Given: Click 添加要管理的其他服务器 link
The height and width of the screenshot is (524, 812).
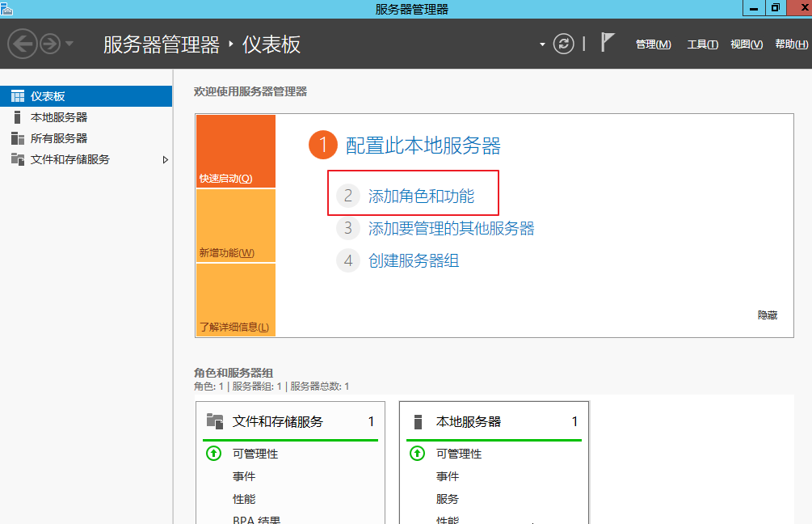Looking at the screenshot, I should 451,228.
